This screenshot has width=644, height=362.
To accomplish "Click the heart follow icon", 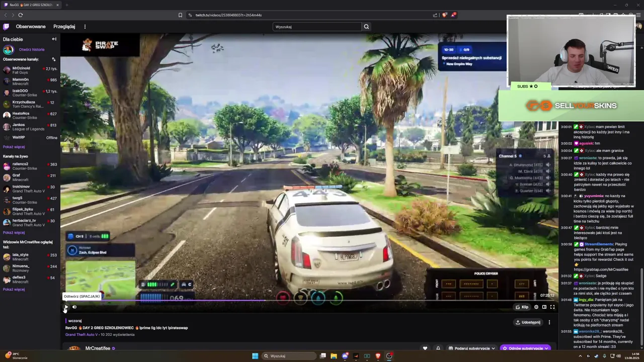I will coord(425,348).
